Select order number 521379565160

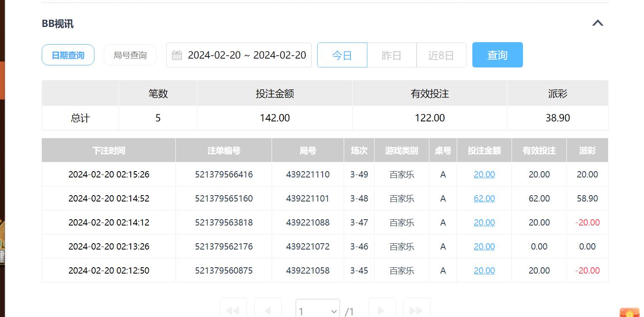click(x=224, y=198)
